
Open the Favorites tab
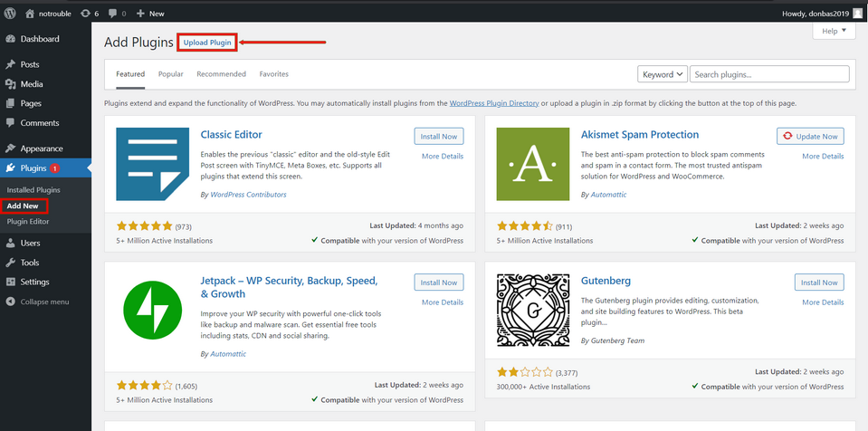(273, 74)
